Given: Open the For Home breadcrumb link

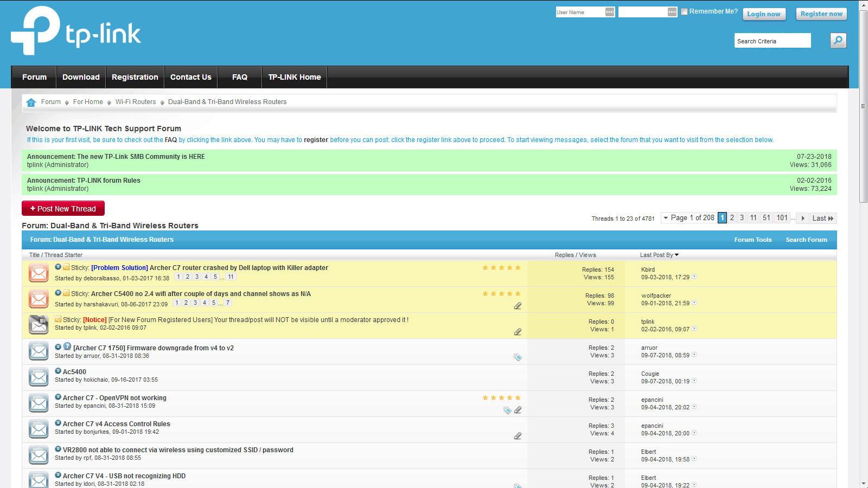Looking at the screenshot, I should (88, 102).
